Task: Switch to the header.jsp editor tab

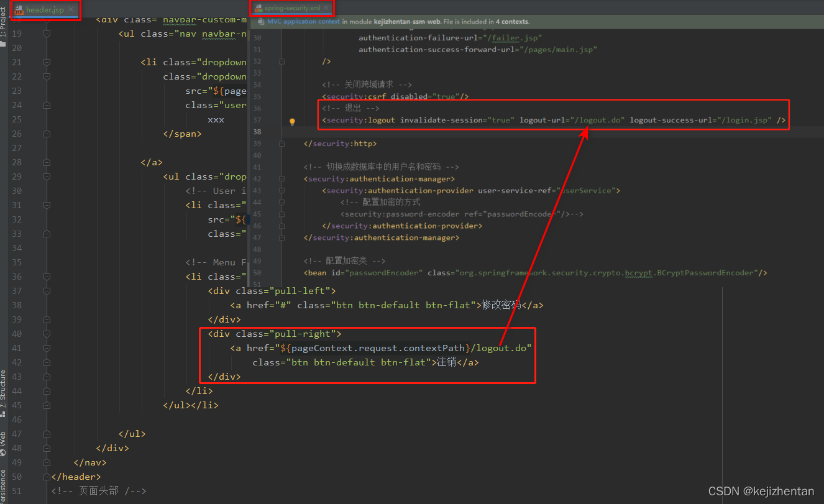Action: [45, 9]
